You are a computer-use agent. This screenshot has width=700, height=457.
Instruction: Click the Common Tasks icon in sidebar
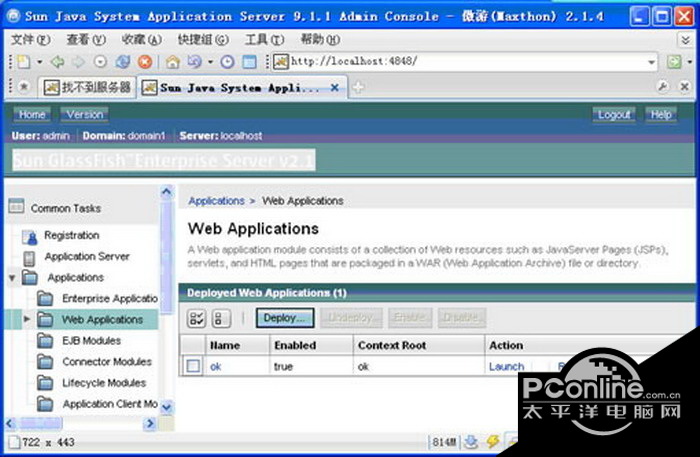16,206
